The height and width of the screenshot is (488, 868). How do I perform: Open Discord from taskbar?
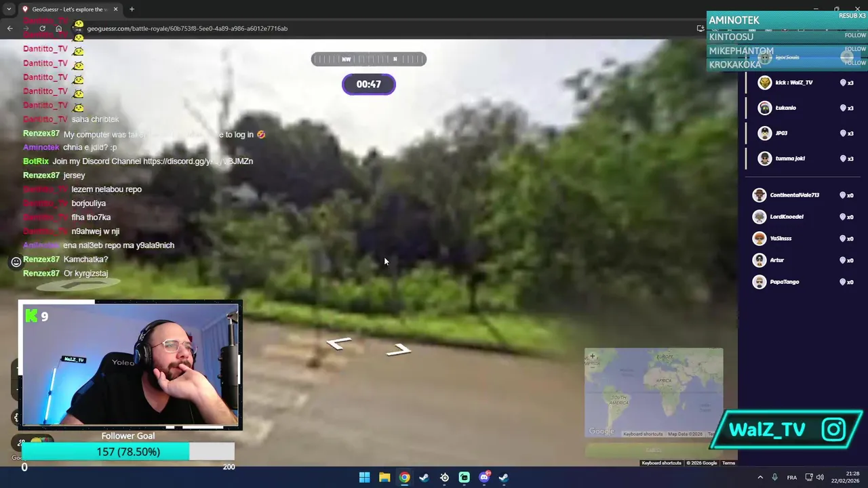(484, 477)
